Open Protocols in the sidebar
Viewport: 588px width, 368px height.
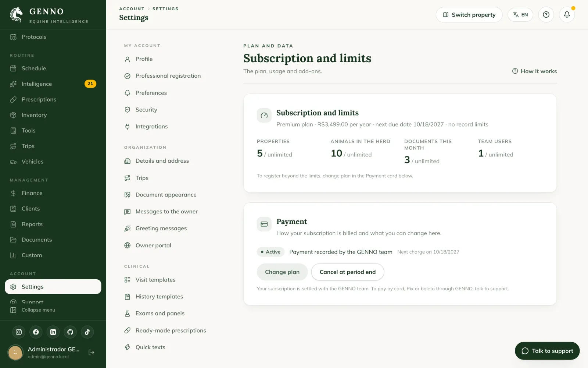click(53, 37)
